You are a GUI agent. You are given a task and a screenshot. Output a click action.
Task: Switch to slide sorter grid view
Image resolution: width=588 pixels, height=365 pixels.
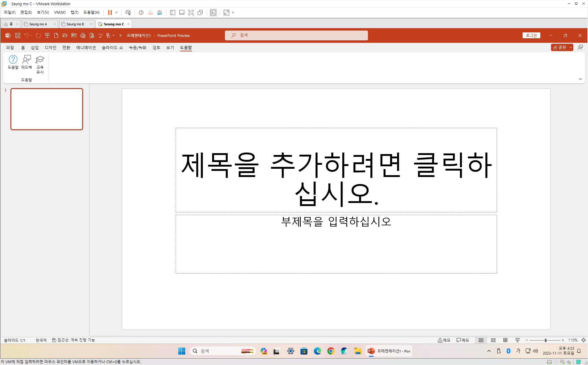click(493, 340)
